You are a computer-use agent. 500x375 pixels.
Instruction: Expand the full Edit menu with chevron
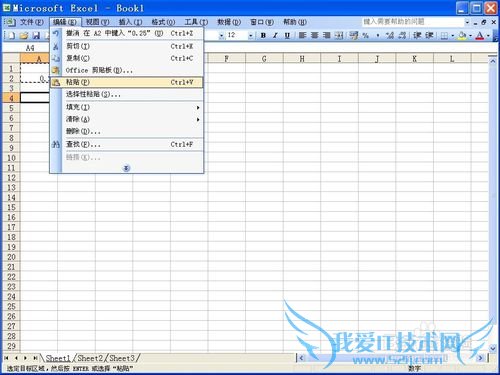click(x=126, y=168)
